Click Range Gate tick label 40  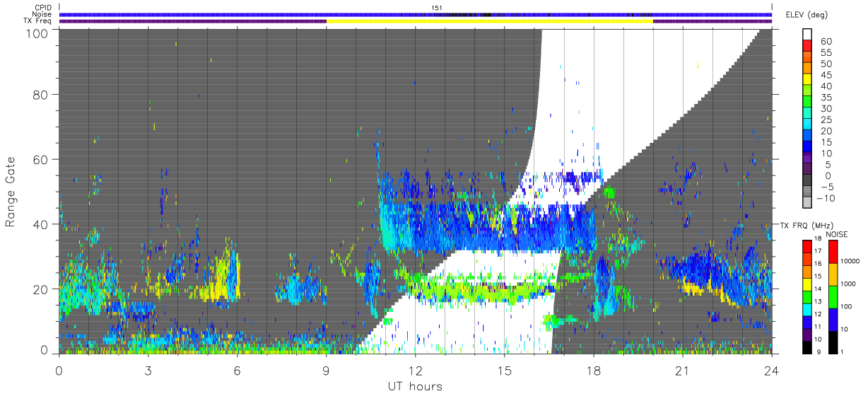click(40, 224)
